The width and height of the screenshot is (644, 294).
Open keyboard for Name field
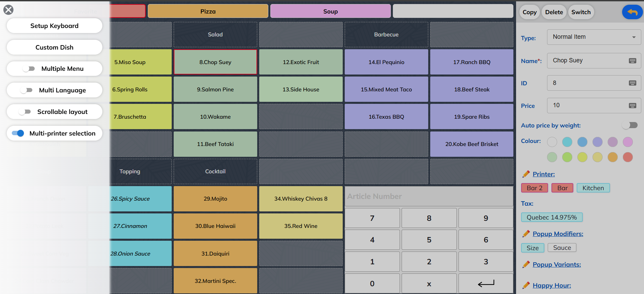[x=633, y=61]
